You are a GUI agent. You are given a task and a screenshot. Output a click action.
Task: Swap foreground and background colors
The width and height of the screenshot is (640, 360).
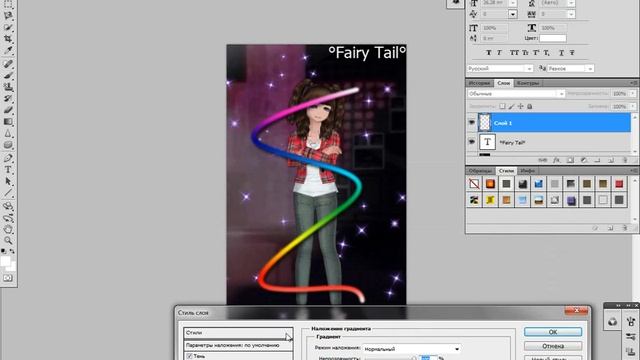tap(12, 251)
